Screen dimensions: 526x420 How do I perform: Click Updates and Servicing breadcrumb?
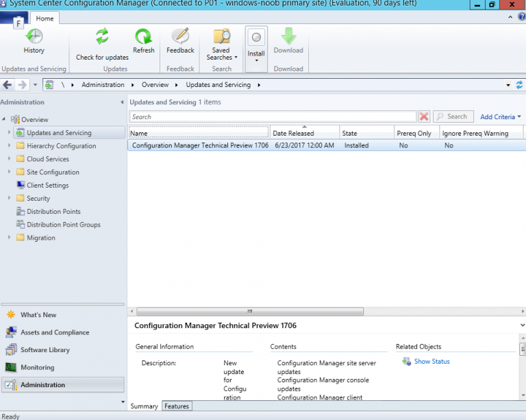[218, 85]
